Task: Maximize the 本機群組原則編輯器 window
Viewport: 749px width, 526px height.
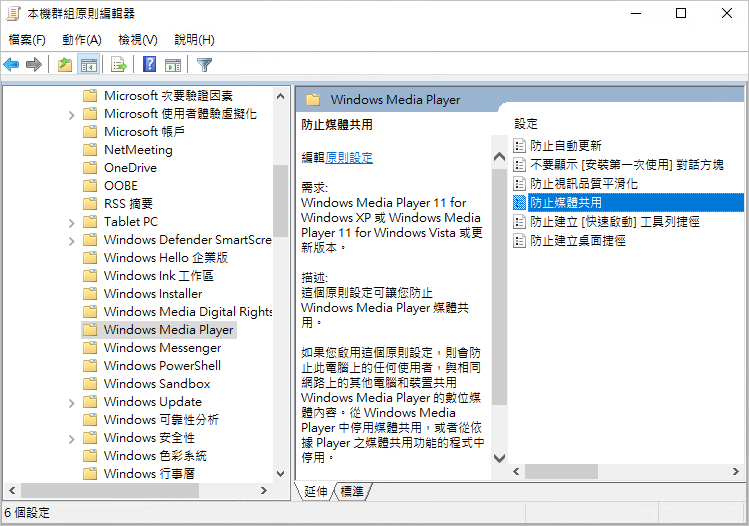Action: (x=681, y=13)
